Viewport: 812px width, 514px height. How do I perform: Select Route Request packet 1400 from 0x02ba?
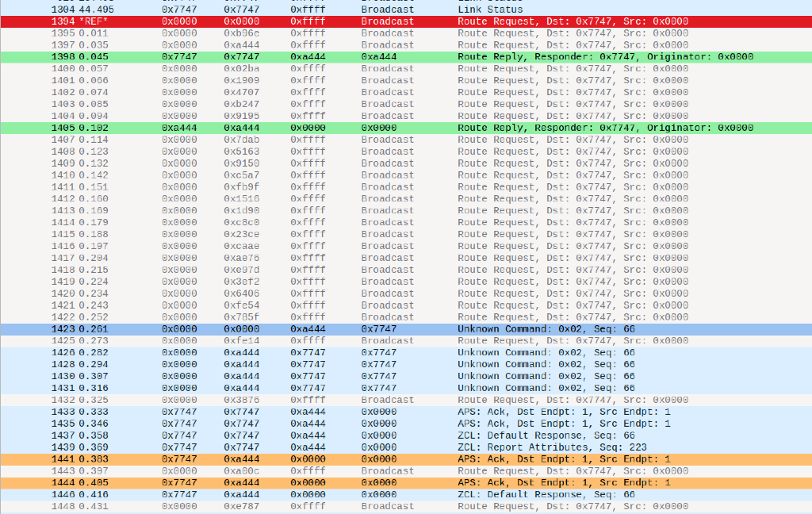click(x=406, y=68)
